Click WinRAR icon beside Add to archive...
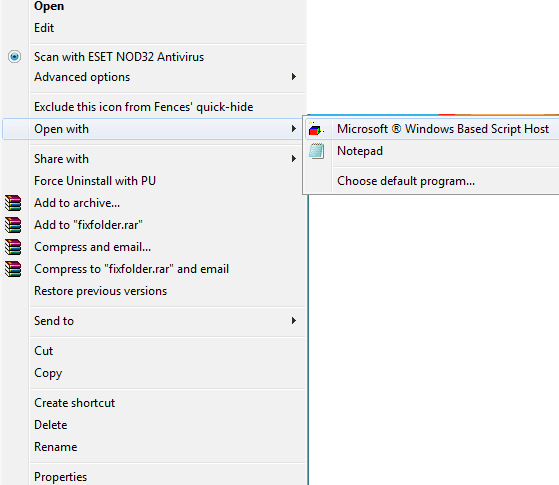This screenshot has width=559, height=485. (13, 203)
